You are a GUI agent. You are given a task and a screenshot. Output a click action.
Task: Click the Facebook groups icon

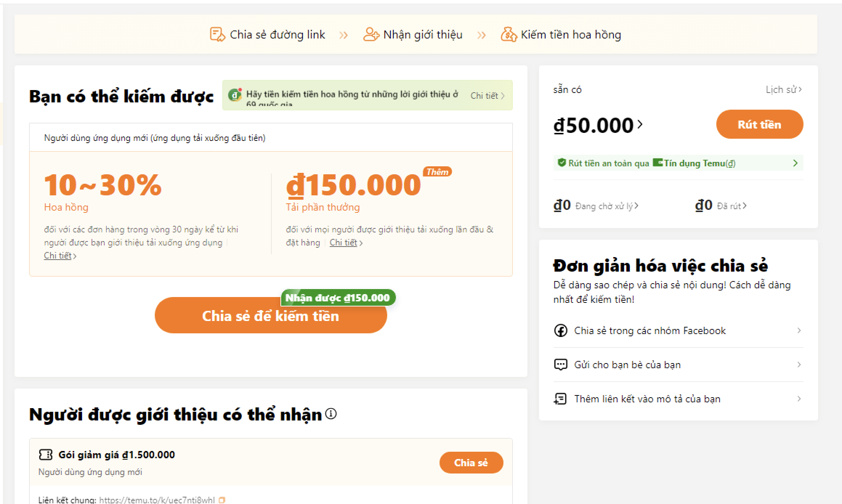pos(560,330)
